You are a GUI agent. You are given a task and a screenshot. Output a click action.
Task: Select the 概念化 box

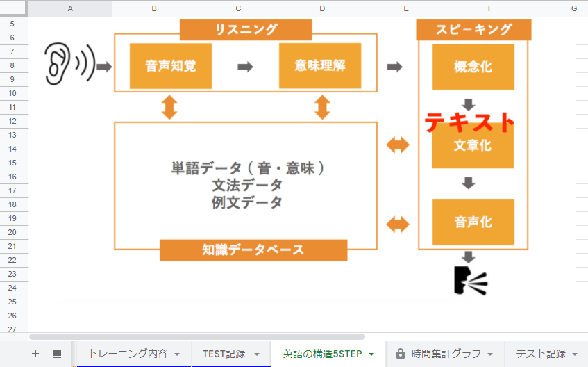pyautogui.click(x=473, y=67)
